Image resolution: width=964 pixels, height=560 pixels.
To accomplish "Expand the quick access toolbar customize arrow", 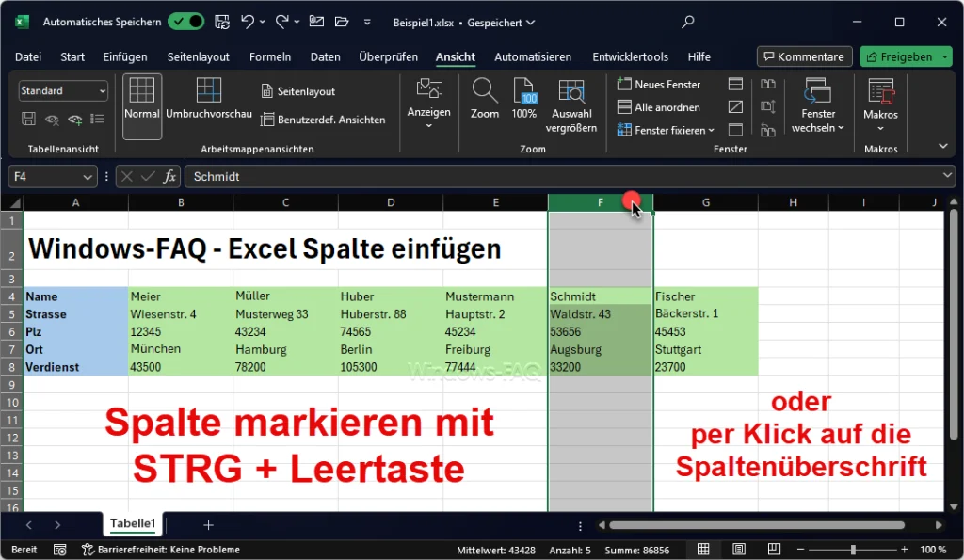I will [367, 23].
